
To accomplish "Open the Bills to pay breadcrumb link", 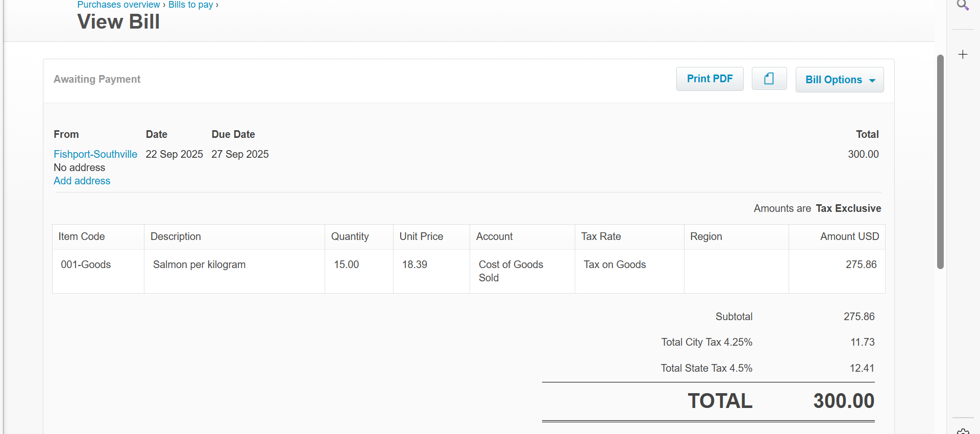I will point(191,5).
